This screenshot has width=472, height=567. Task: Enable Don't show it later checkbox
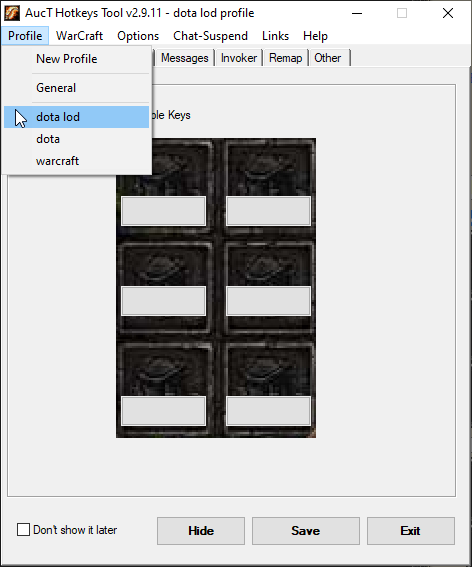pyautogui.click(x=24, y=530)
